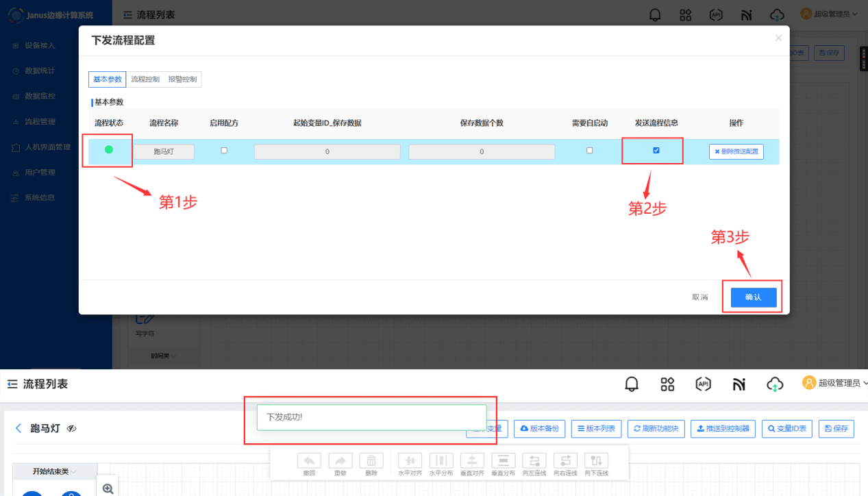
Task: Click the 删除 trash icon in toolbar
Action: coord(371,461)
